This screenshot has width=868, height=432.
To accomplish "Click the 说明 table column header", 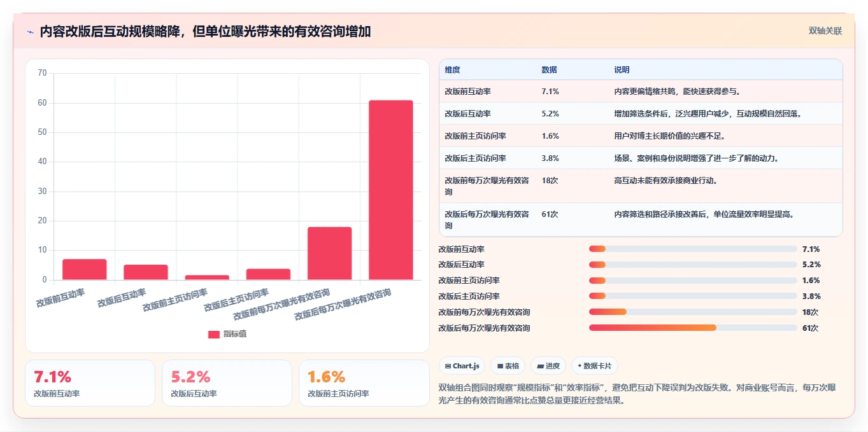I will pyautogui.click(x=622, y=70).
